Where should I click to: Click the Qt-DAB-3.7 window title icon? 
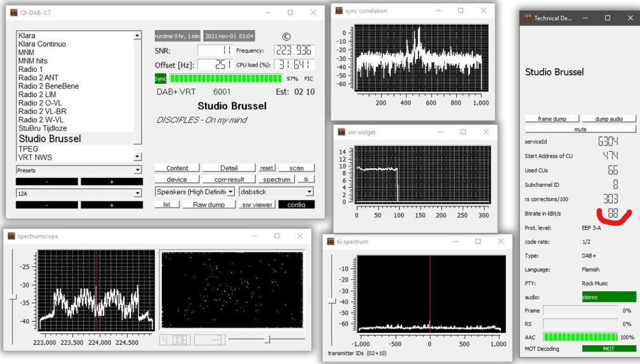[13, 13]
